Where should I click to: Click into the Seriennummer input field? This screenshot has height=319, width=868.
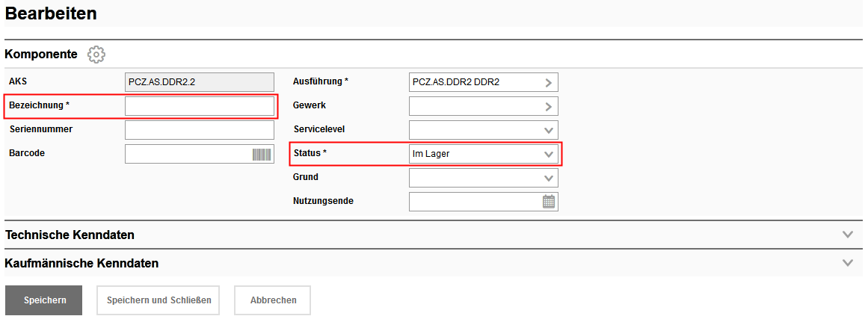[200, 130]
